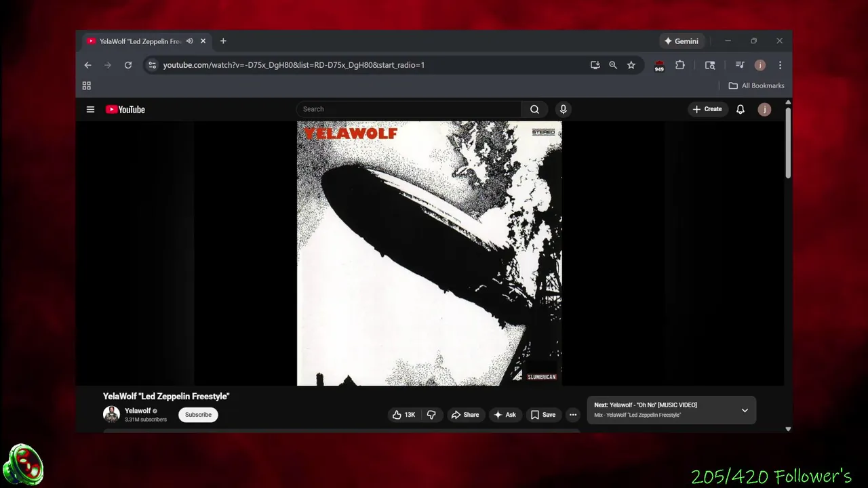The width and height of the screenshot is (868, 488).
Task: Go back with browser back arrow
Action: click(x=87, y=65)
